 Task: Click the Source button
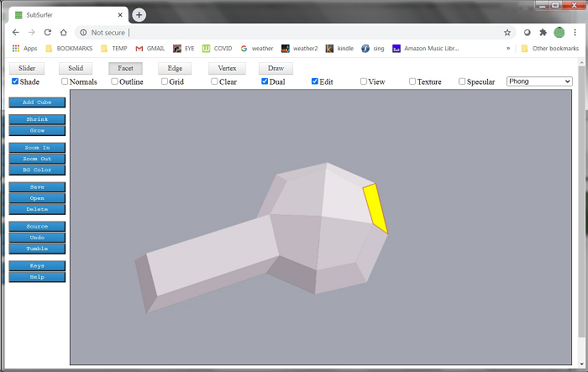coord(37,227)
